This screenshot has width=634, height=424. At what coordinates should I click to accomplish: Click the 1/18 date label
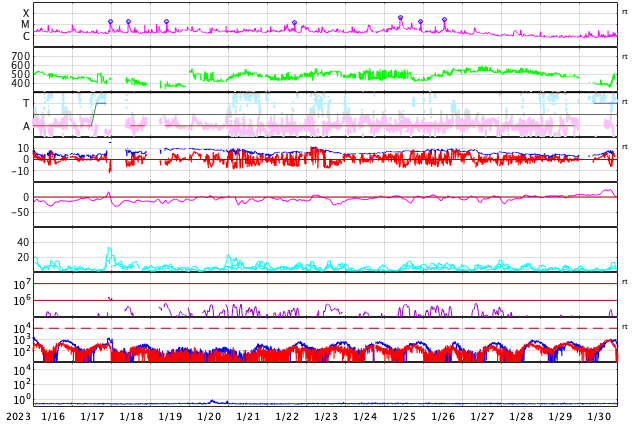coord(131,417)
